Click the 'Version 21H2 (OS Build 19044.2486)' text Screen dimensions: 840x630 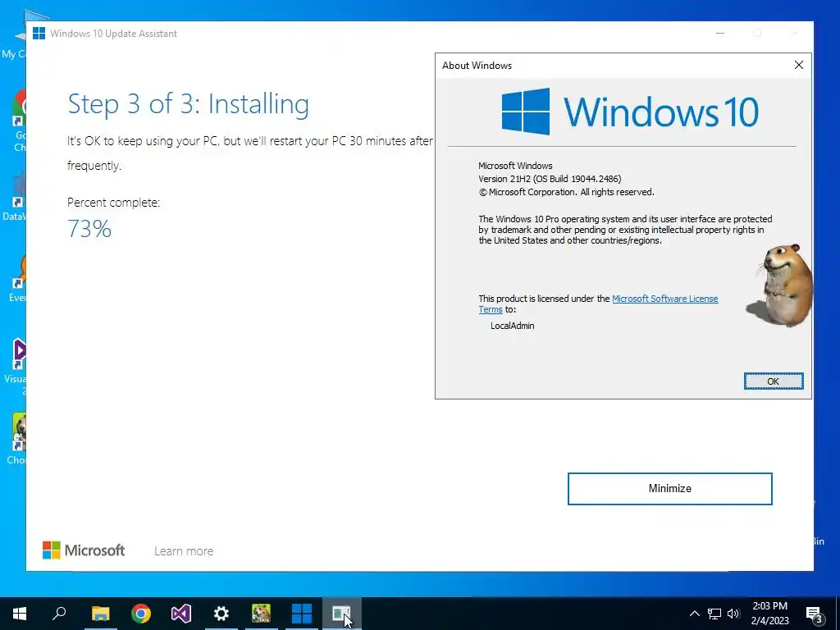550,179
